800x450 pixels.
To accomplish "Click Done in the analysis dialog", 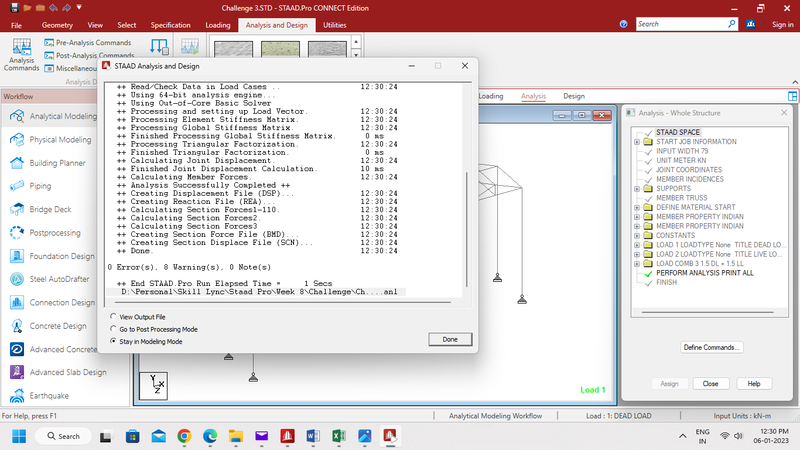I will point(449,340).
